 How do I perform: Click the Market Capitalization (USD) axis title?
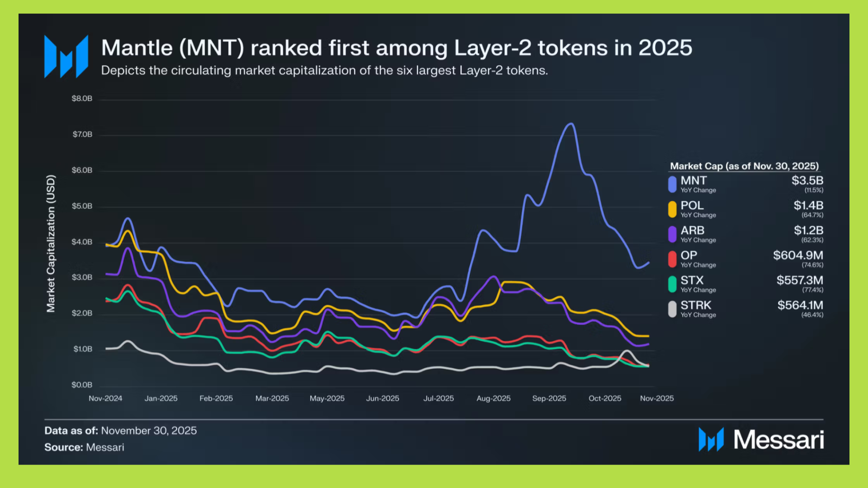(51, 244)
